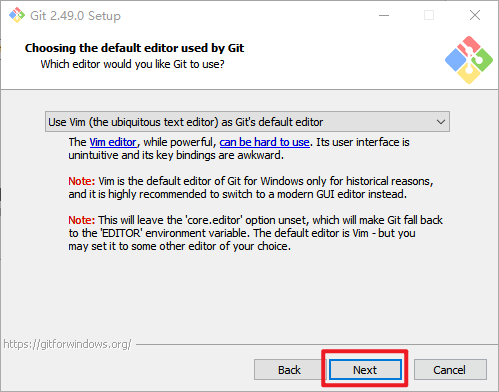Cancel the Git setup wizard
This screenshot has width=499, height=392.
(450, 370)
